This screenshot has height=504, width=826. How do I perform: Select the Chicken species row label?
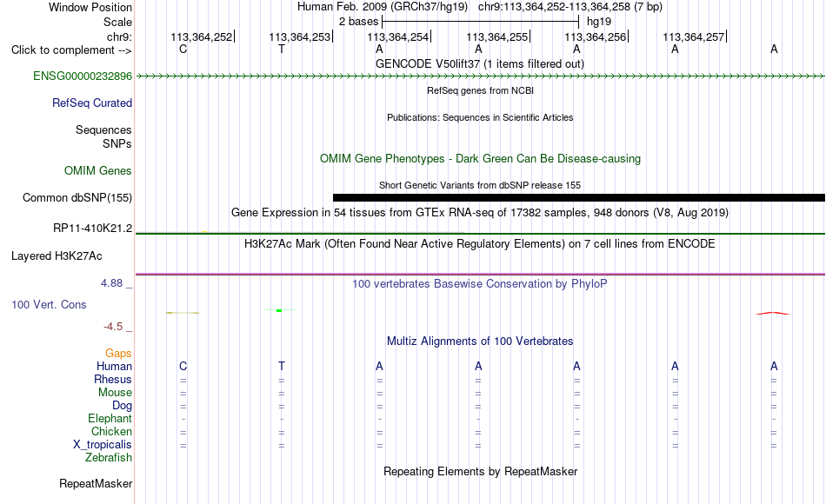(x=111, y=431)
